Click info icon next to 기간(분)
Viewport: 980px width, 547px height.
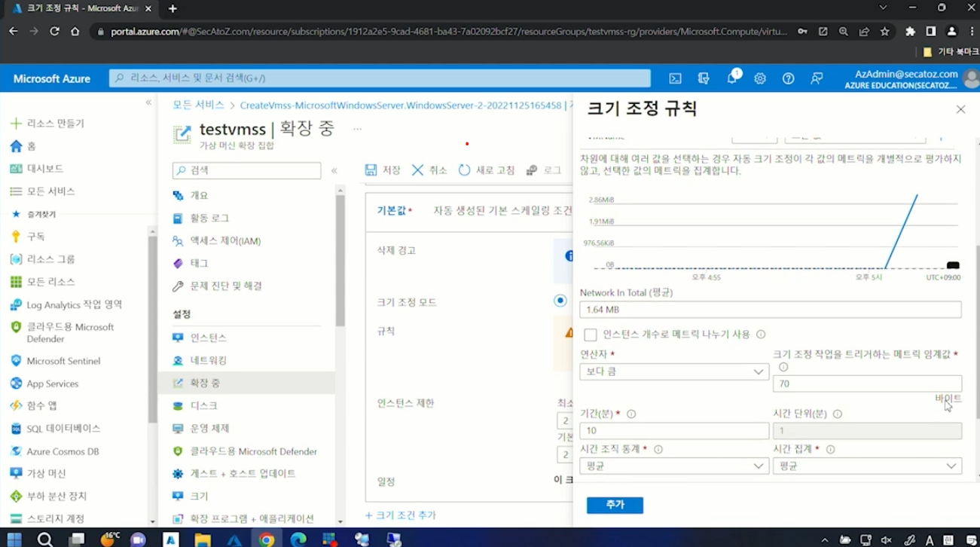[x=631, y=414]
